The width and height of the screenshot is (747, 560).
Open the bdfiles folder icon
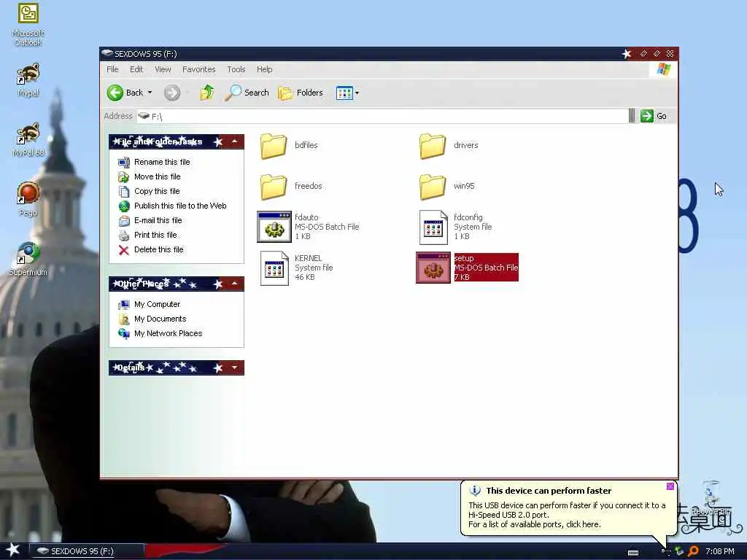point(274,146)
